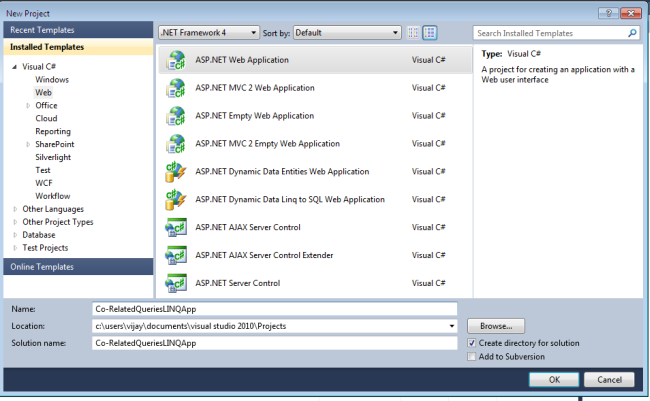Open the Installed Templates section
650x401 pixels.
pos(78,47)
